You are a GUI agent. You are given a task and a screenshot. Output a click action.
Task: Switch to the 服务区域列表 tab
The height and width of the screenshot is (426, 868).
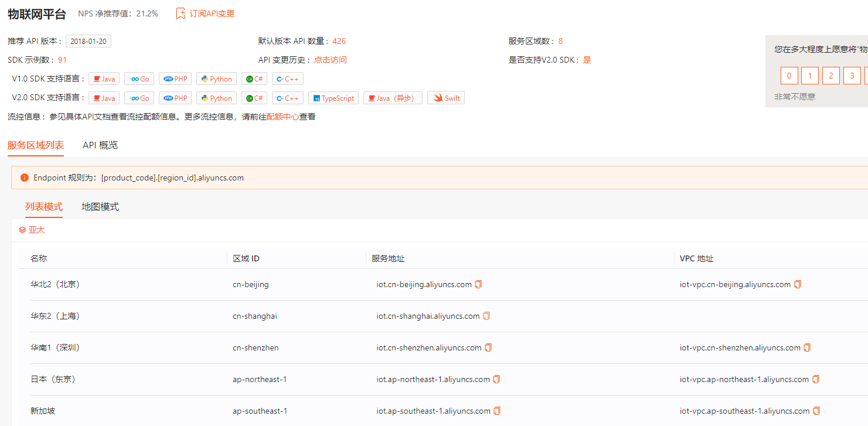[36, 145]
